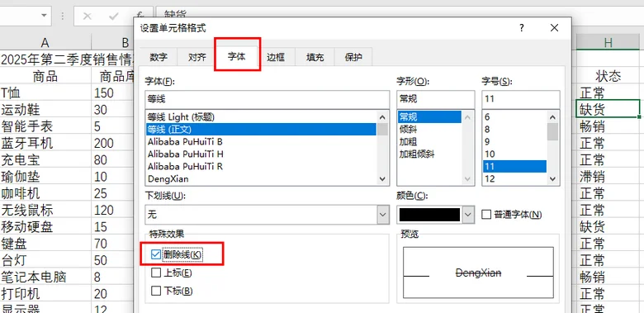
Task: Click the 字体 name input field
Action: pos(267,99)
